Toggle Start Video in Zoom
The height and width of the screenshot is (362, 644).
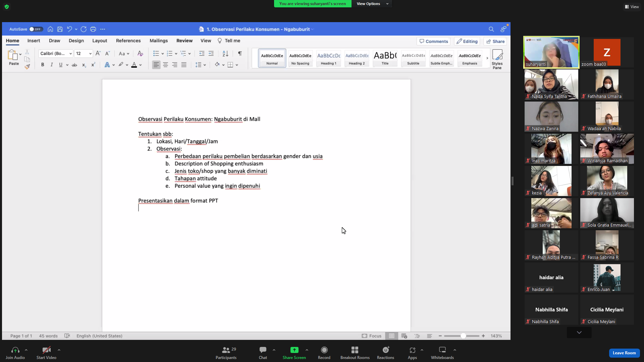46,353
